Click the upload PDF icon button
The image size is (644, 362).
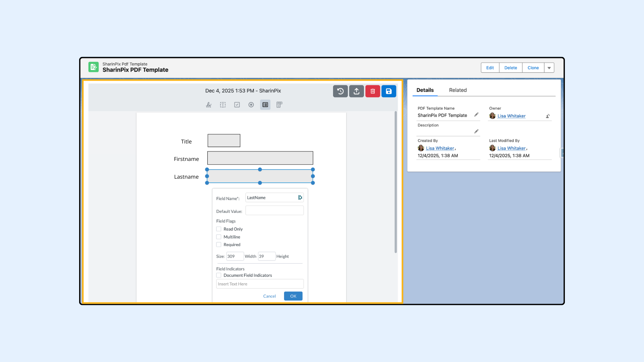click(356, 91)
